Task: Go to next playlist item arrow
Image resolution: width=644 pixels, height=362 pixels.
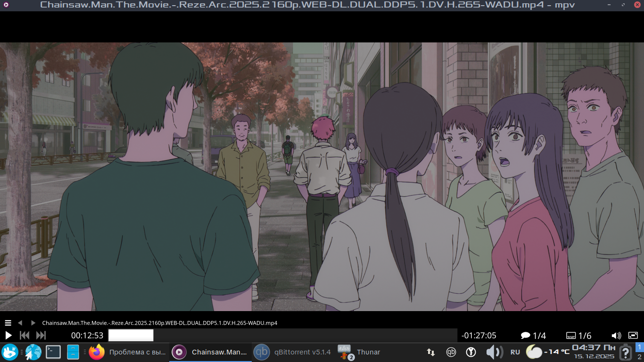Action: tap(33, 323)
